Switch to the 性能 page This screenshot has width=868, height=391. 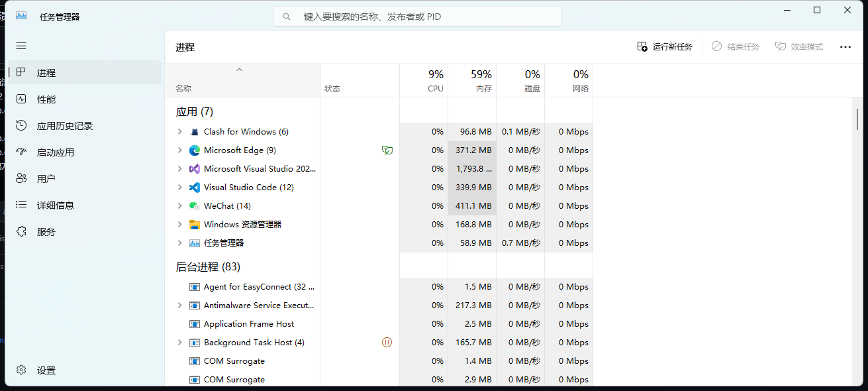coord(85,99)
